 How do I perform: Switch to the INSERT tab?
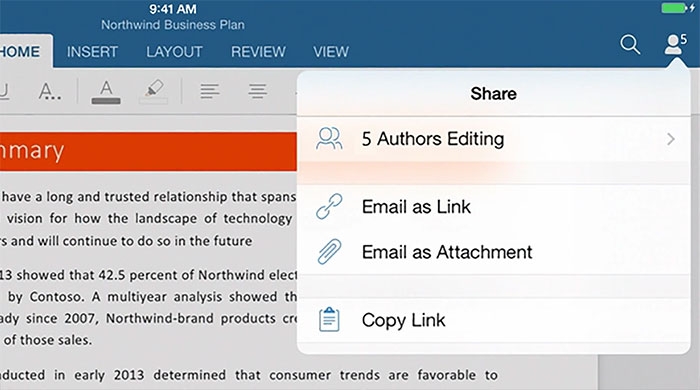coord(92,52)
